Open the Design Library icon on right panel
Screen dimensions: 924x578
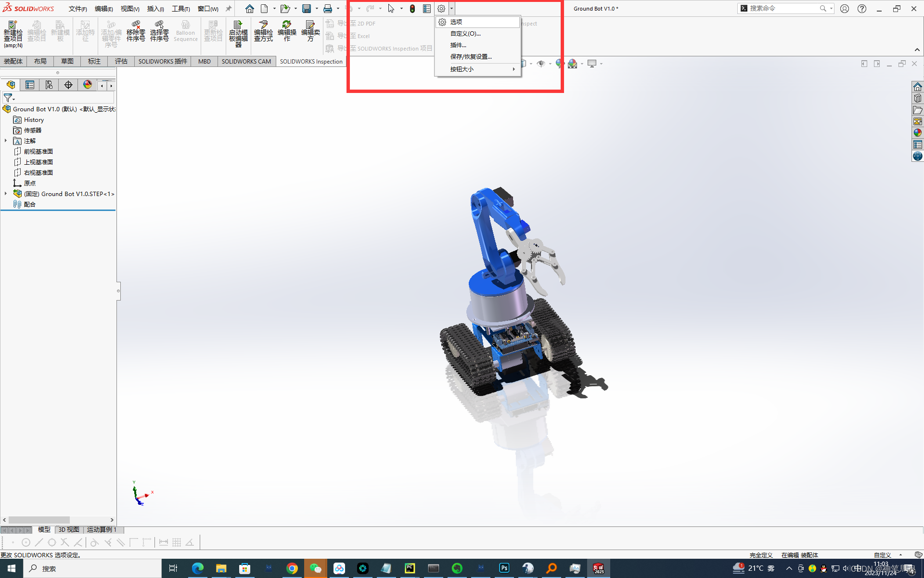coord(918,98)
